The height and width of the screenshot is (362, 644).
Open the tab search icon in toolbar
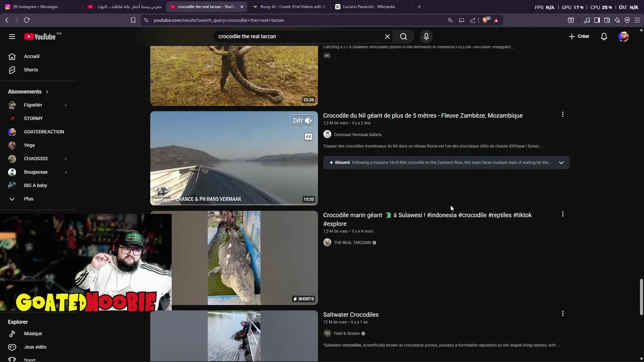tap(571, 20)
